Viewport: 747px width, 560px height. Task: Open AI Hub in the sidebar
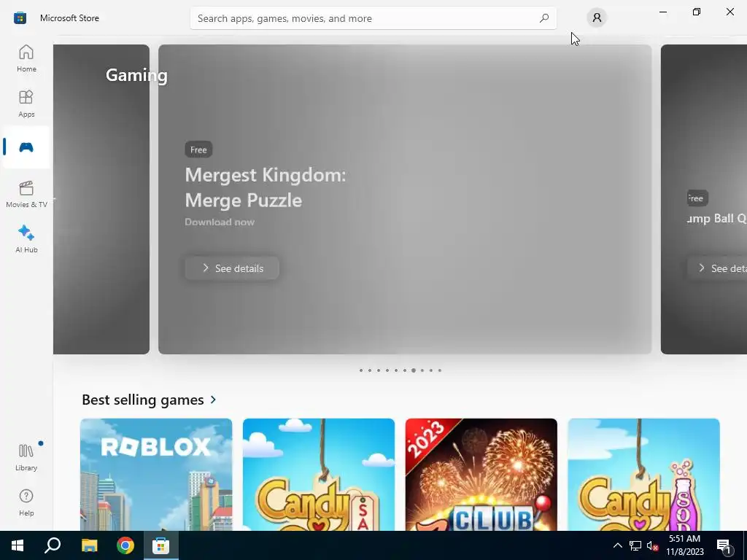[26, 239]
